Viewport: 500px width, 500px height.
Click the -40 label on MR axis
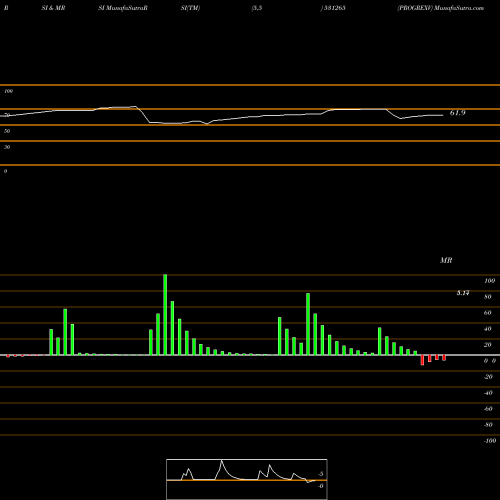click(488, 393)
